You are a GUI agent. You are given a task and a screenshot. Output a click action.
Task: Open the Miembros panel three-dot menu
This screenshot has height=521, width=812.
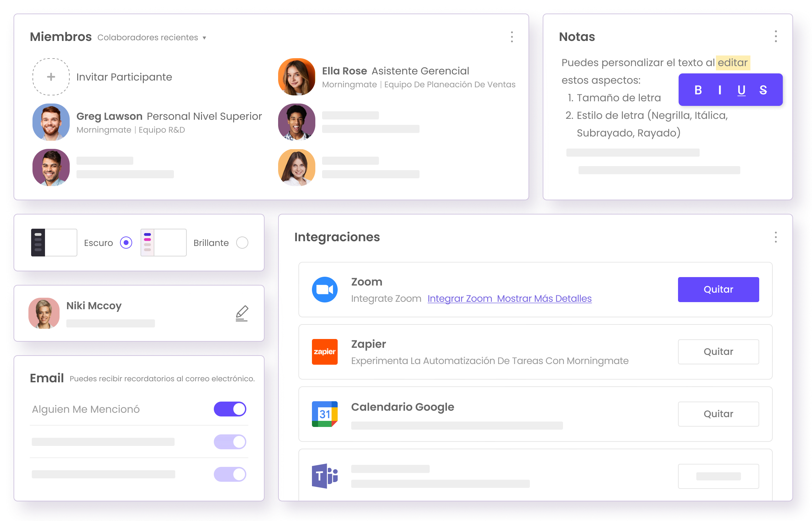click(512, 37)
